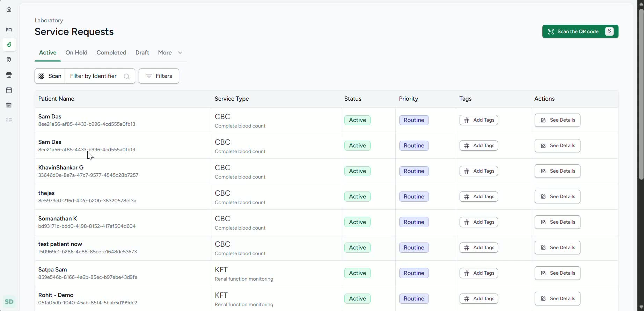Switch to the Active tab

[47, 53]
